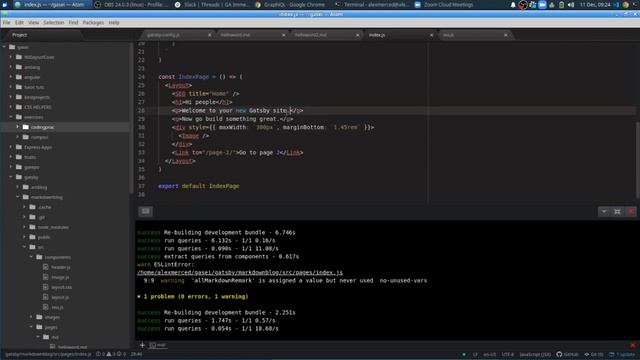The height and width of the screenshot is (360, 640).
Task: Open the Edit menu
Action: (x=19, y=22)
